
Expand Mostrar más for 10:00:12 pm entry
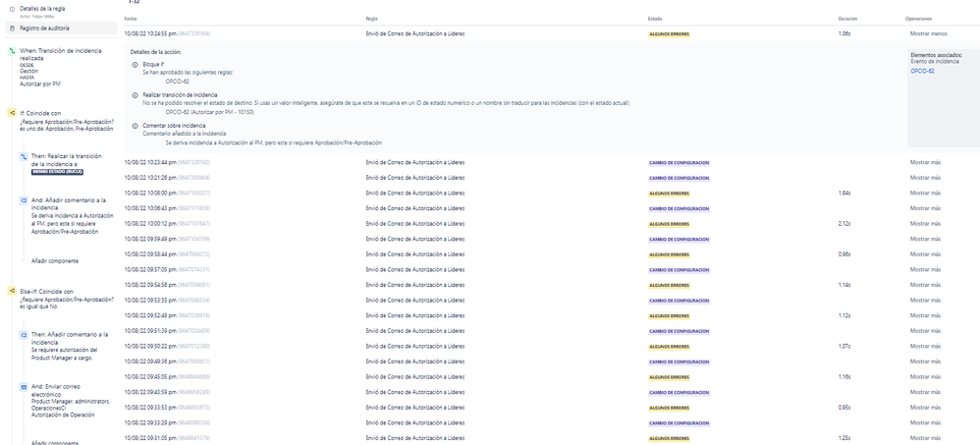[925, 224]
